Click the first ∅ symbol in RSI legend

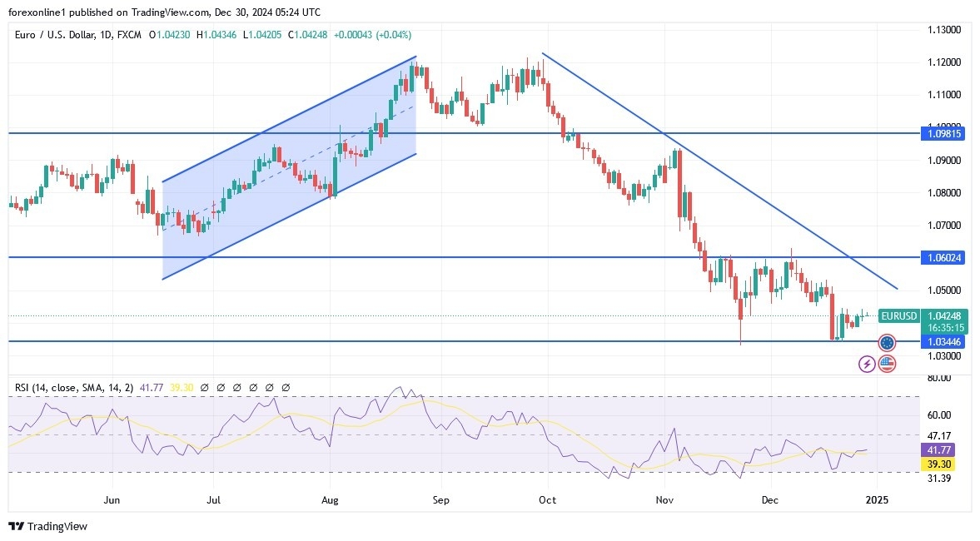pos(204,387)
